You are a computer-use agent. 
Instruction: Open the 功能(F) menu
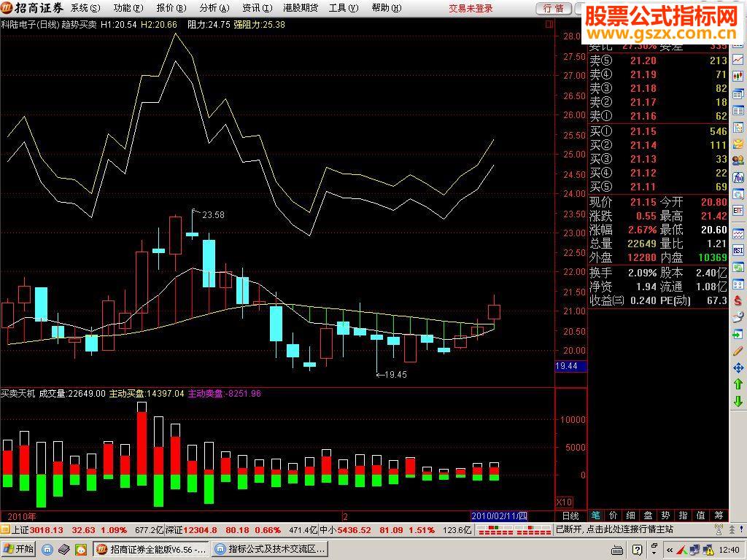pos(128,8)
